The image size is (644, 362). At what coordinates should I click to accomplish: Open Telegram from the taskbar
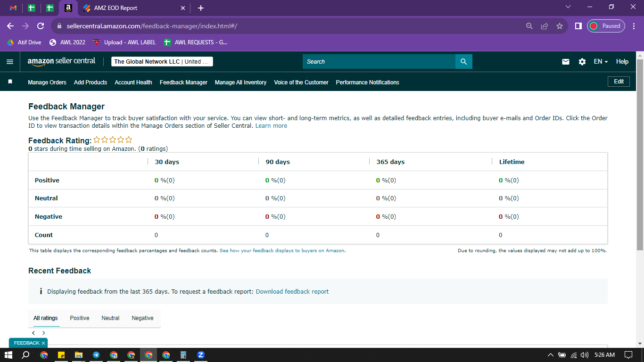point(96,355)
